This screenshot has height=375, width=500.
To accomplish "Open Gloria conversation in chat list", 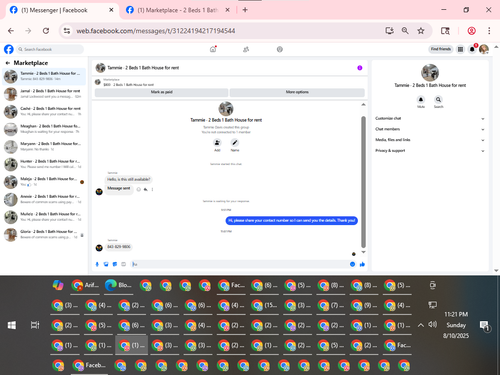I will click(x=44, y=235).
